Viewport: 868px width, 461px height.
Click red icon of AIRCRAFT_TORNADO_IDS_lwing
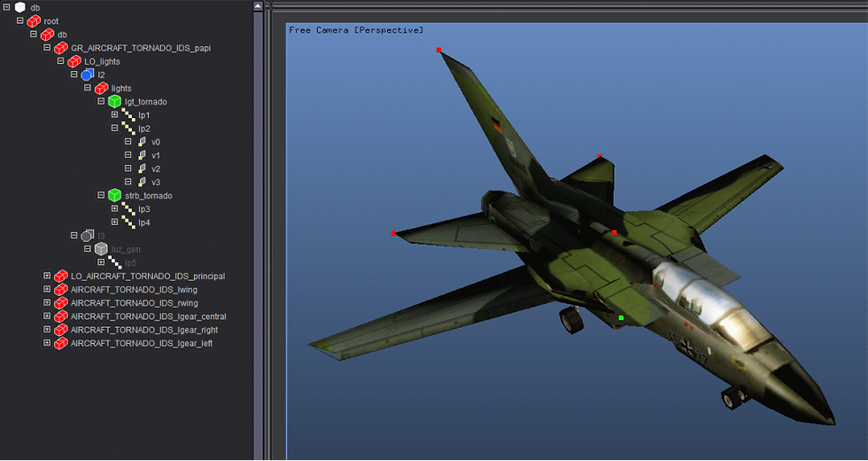pos(61,289)
